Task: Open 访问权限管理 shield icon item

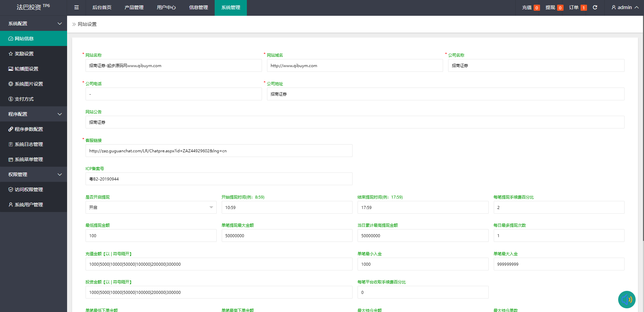Action: pos(29,190)
